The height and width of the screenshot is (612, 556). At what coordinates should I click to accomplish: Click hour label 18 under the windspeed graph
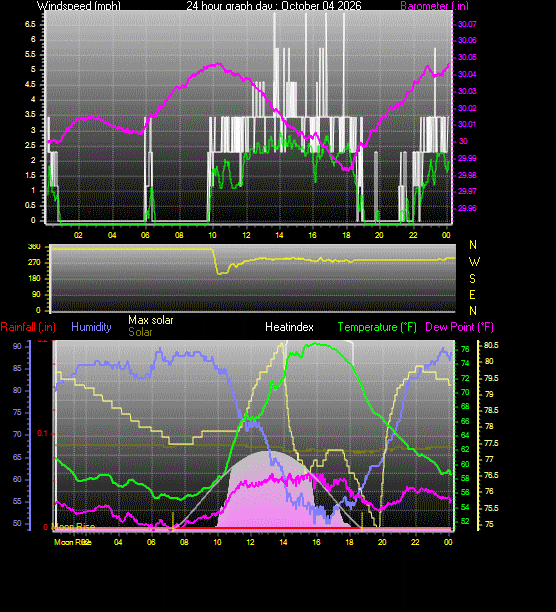pyautogui.click(x=346, y=235)
